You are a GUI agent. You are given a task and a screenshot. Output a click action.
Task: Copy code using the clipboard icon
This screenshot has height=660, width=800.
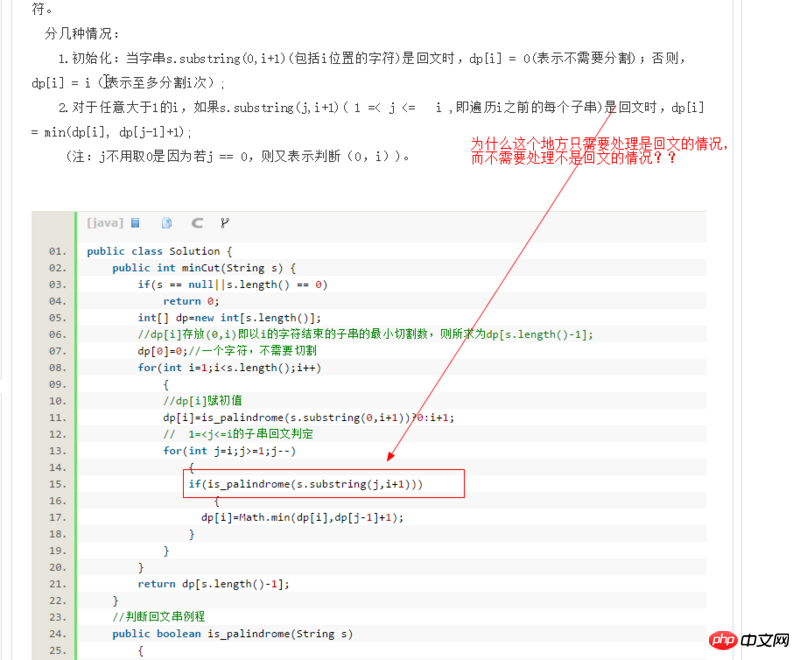pyautogui.click(x=167, y=223)
